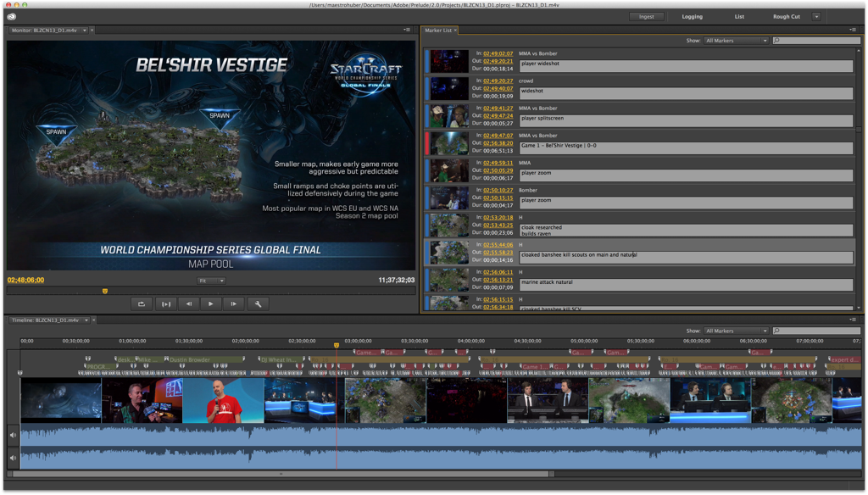868x495 pixels.
Task: Select the Monitor: BLZCN13_D1.m4v tab
Action: click(x=44, y=31)
